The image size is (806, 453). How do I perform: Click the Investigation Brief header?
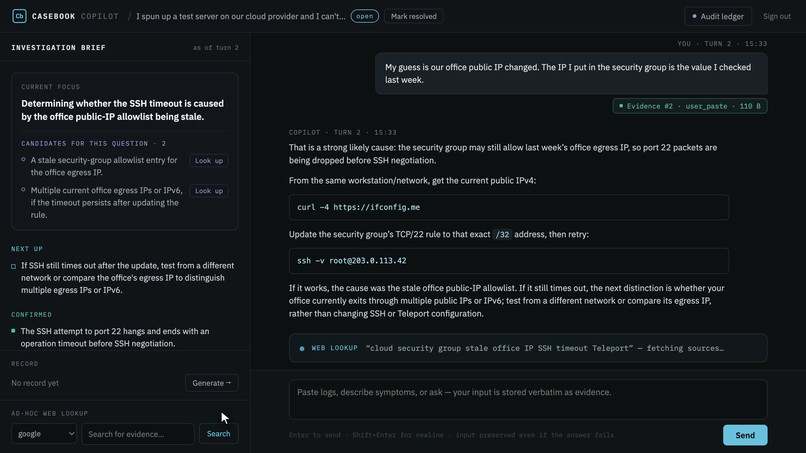(59, 47)
